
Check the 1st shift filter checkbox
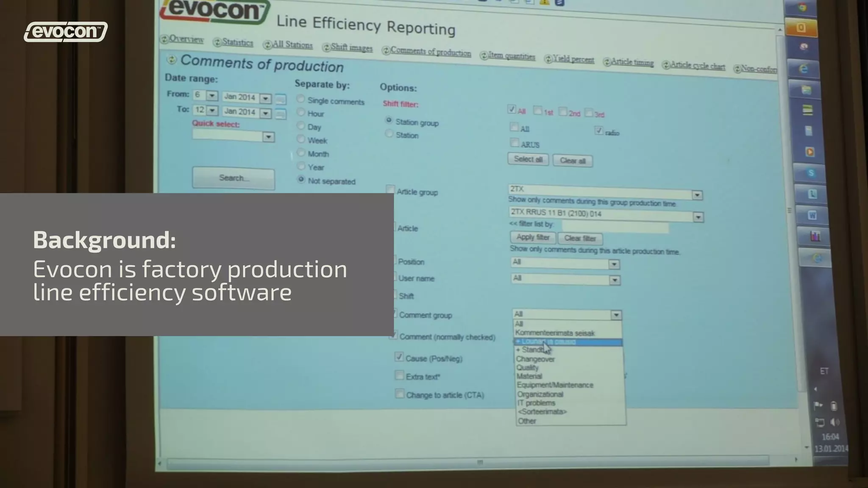(537, 111)
